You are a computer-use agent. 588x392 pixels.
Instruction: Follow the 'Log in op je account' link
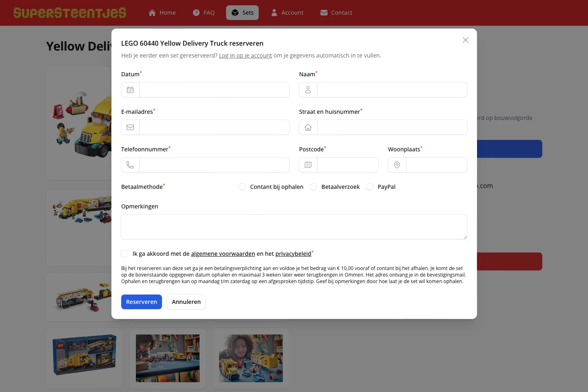pos(245,55)
